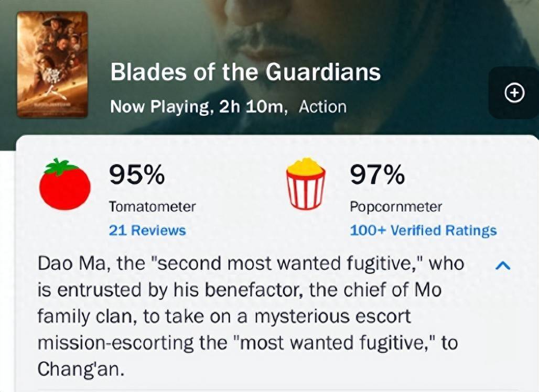Open the 100+ Verified Ratings link
Viewport: 539px width, 392px height.
423,231
